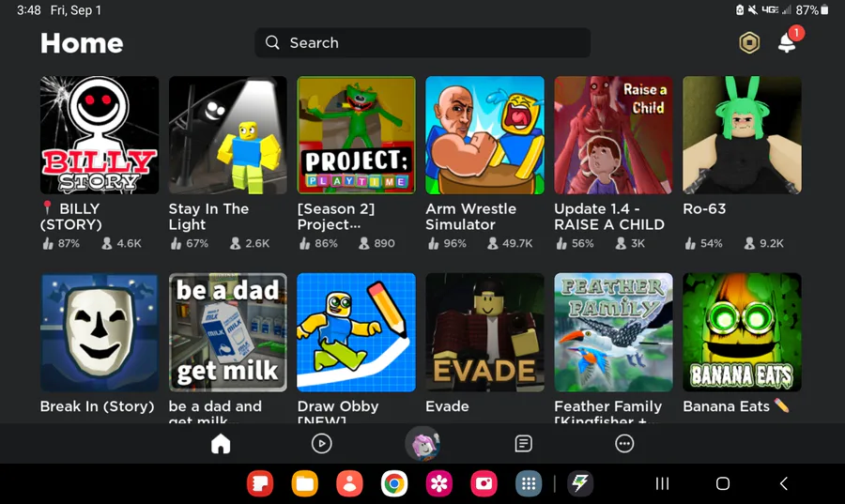
Task: Open the Arm Wrestle Simulator thumbnail
Action: click(x=485, y=135)
